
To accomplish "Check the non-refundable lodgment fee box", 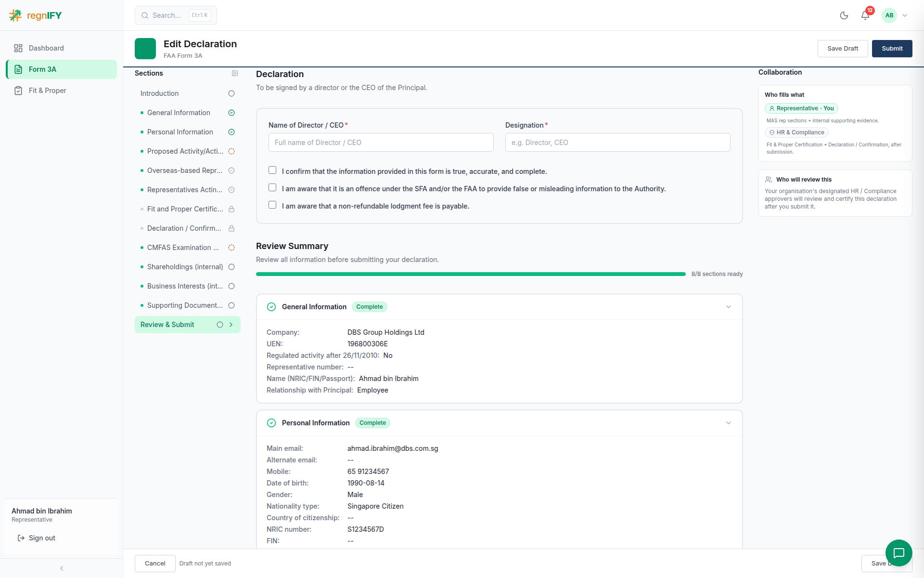I will pos(272,205).
